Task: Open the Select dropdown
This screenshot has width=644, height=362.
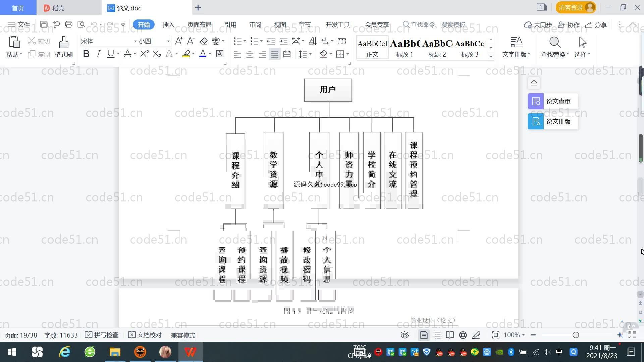Action: tap(582, 54)
